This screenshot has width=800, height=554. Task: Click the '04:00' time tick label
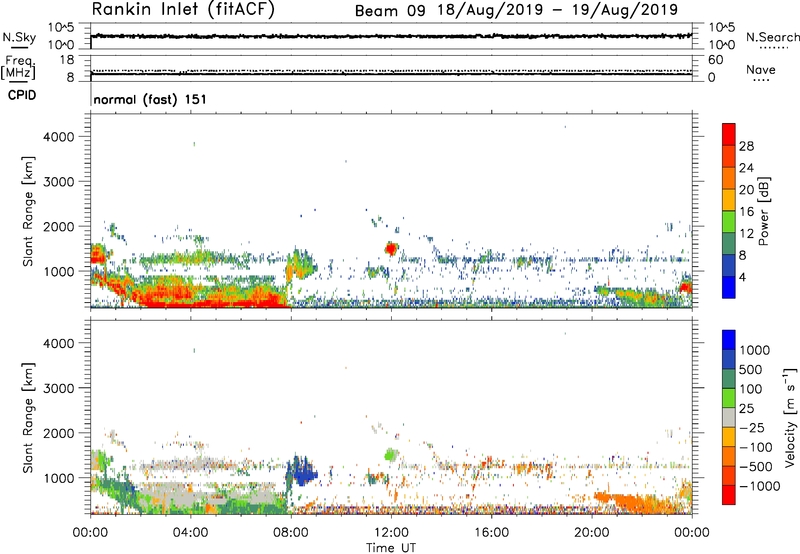click(191, 533)
